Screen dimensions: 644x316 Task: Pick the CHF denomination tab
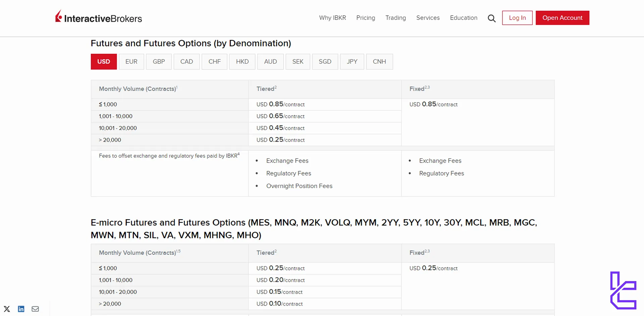(214, 62)
